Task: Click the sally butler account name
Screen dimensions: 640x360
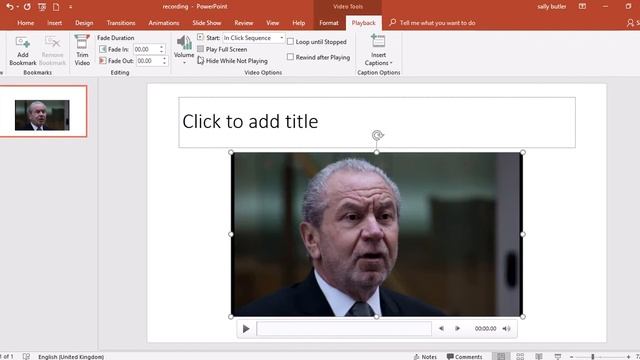Action: click(551, 7)
